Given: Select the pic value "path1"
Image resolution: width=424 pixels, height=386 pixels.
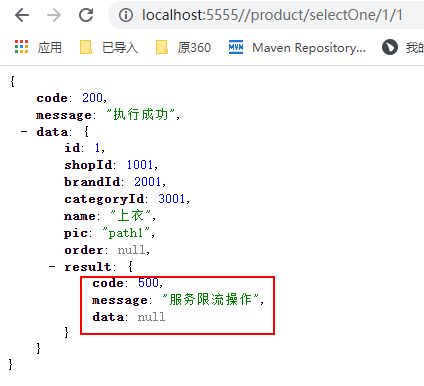Looking at the screenshot, I should (126, 232).
